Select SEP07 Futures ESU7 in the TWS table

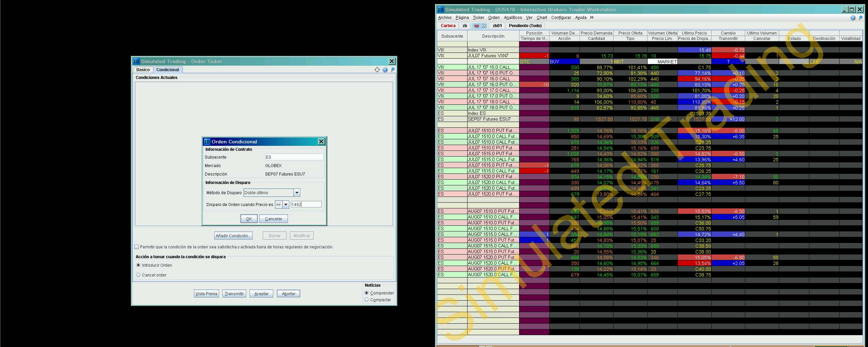pyautogui.click(x=493, y=119)
